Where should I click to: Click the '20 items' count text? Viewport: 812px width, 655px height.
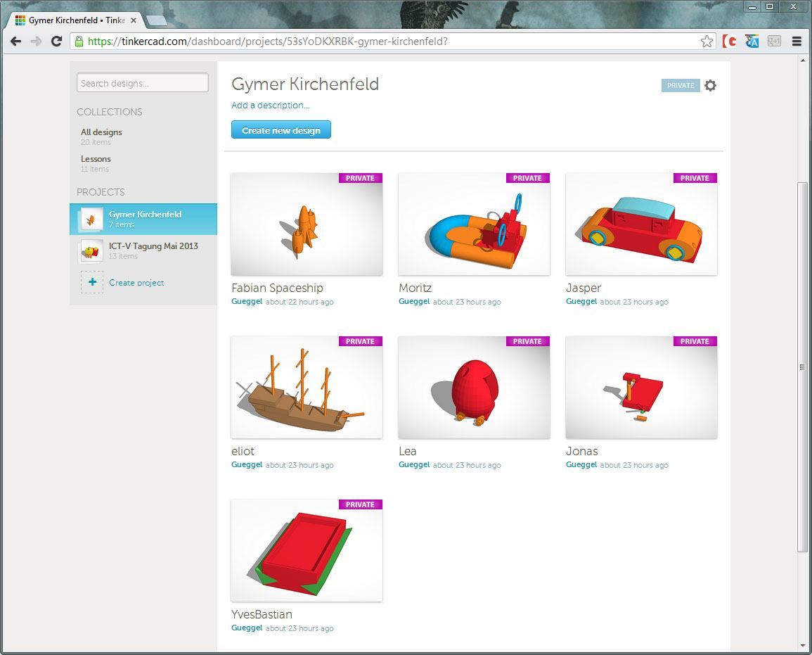[x=96, y=142]
